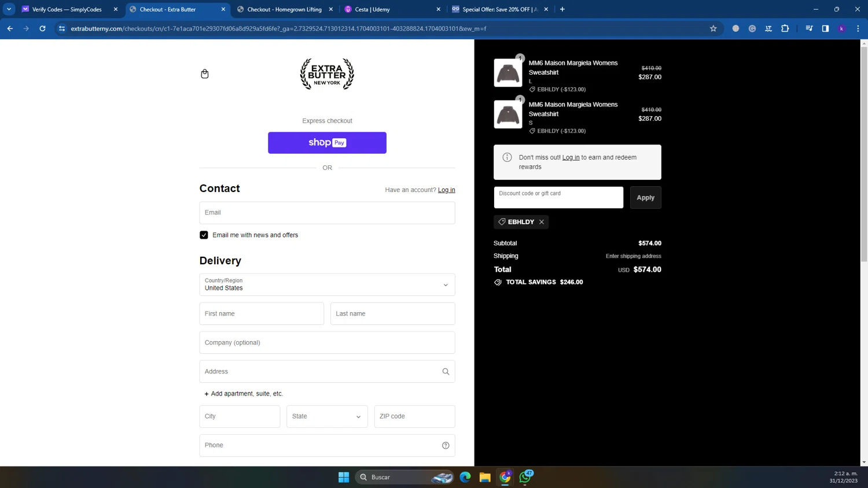Open the Windows Start menu
The width and height of the screenshot is (868, 488).
click(x=344, y=477)
